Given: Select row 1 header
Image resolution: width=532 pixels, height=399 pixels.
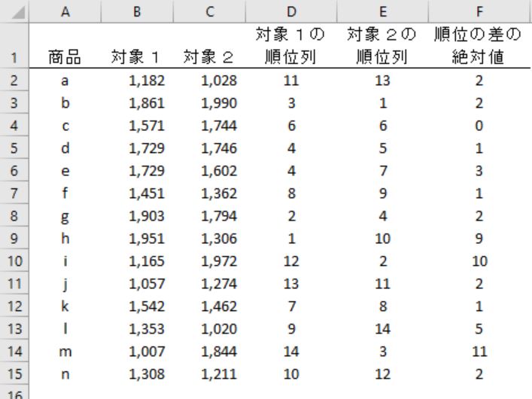Looking at the screenshot, I should coord(14,45).
